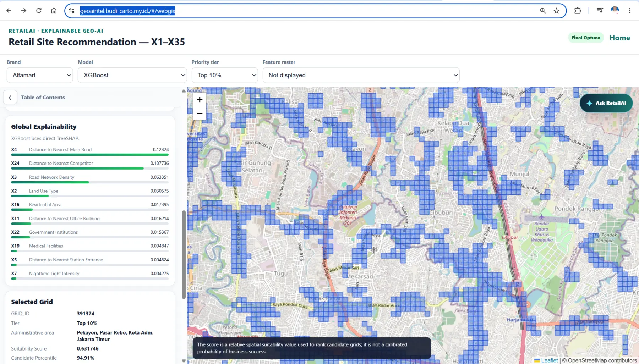Click the Ask RetailAI button

click(606, 103)
